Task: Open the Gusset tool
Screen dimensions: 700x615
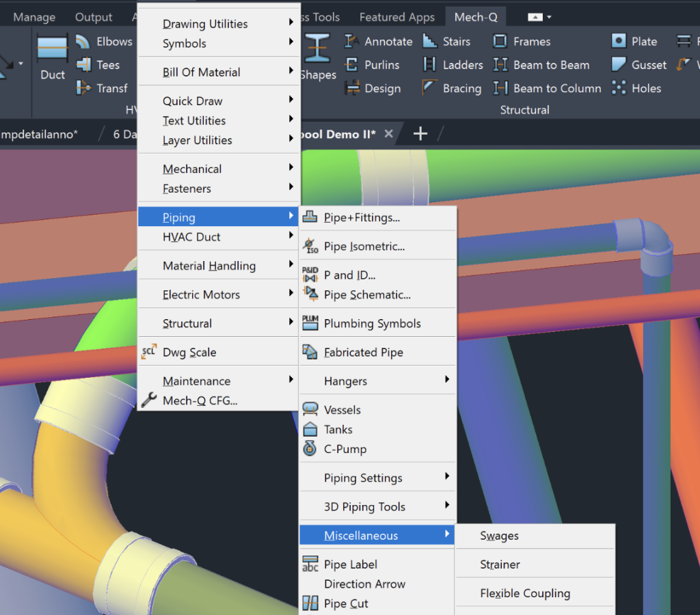Action: click(x=645, y=64)
